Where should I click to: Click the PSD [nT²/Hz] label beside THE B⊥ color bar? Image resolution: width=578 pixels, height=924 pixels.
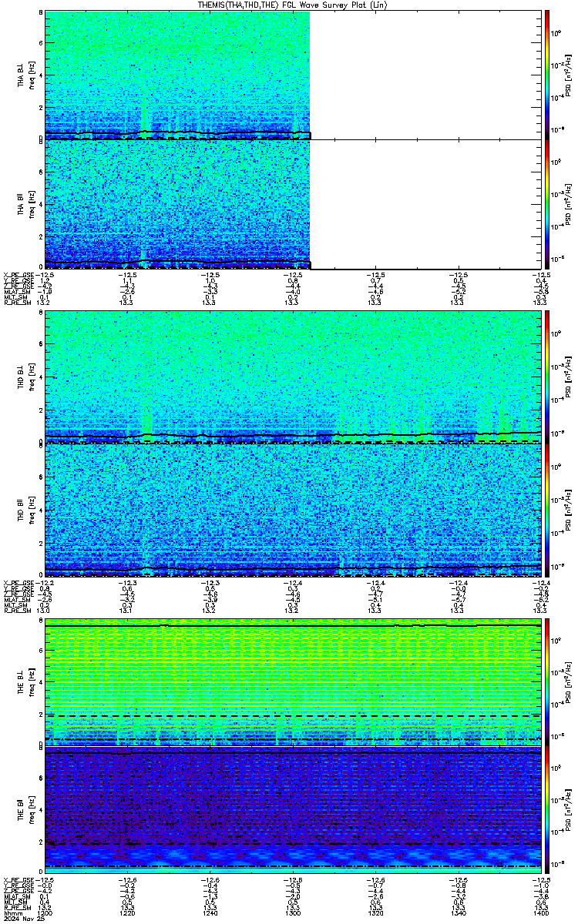pos(570,681)
